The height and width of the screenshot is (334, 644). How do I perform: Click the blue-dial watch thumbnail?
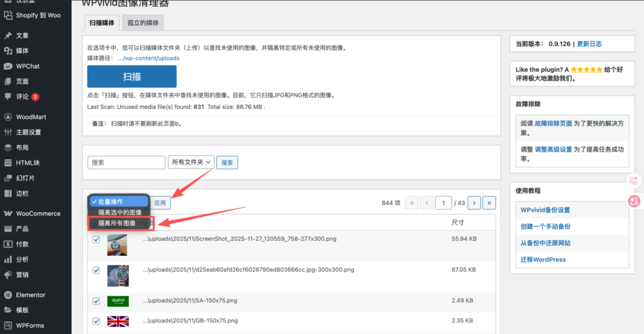tap(118, 276)
